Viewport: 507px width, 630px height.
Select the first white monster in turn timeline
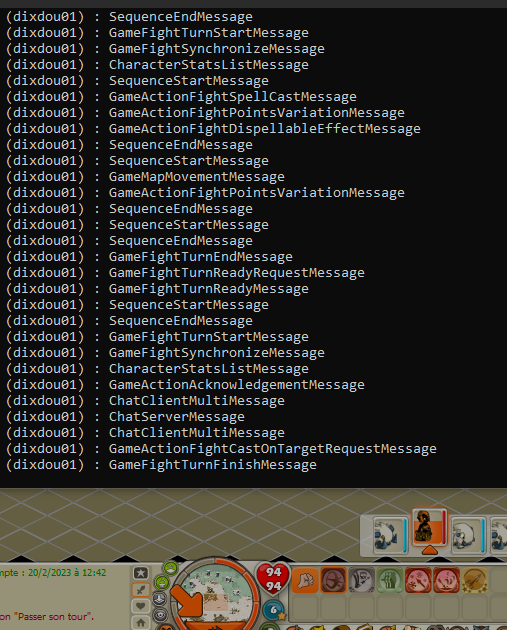coord(390,535)
